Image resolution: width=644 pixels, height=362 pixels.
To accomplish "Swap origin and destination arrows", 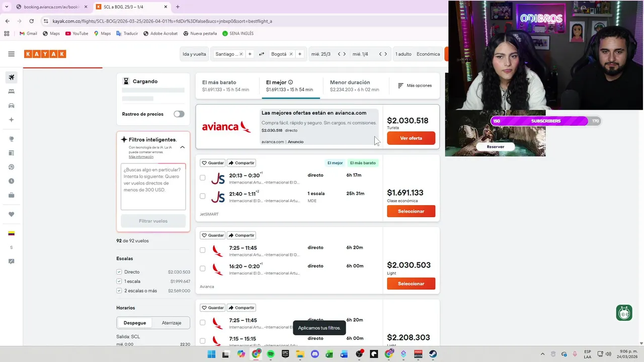I will (262, 54).
